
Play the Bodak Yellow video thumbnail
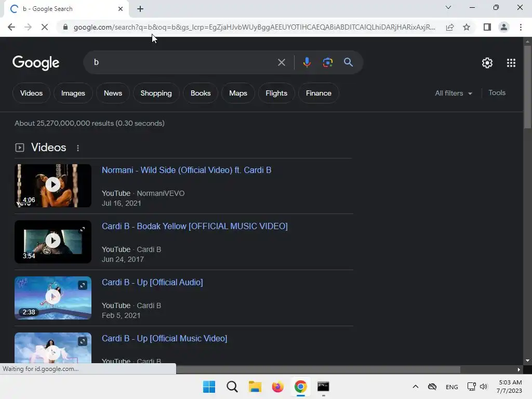[x=53, y=242]
